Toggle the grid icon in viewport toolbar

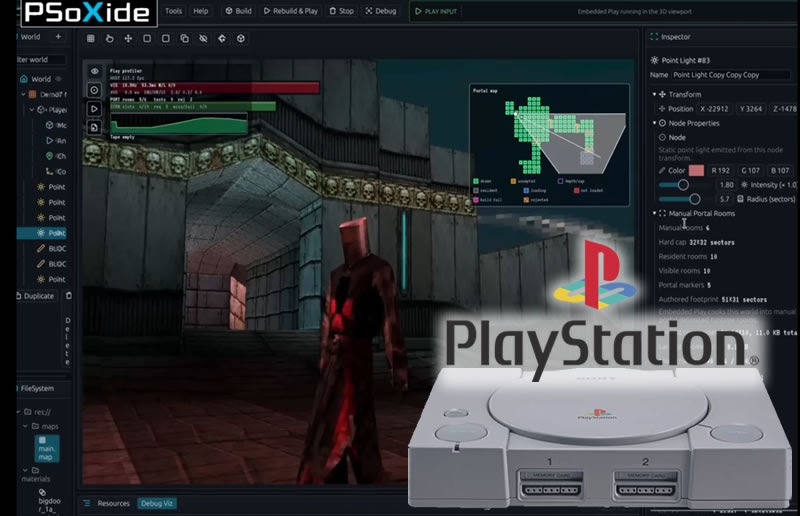tap(91, 38)
